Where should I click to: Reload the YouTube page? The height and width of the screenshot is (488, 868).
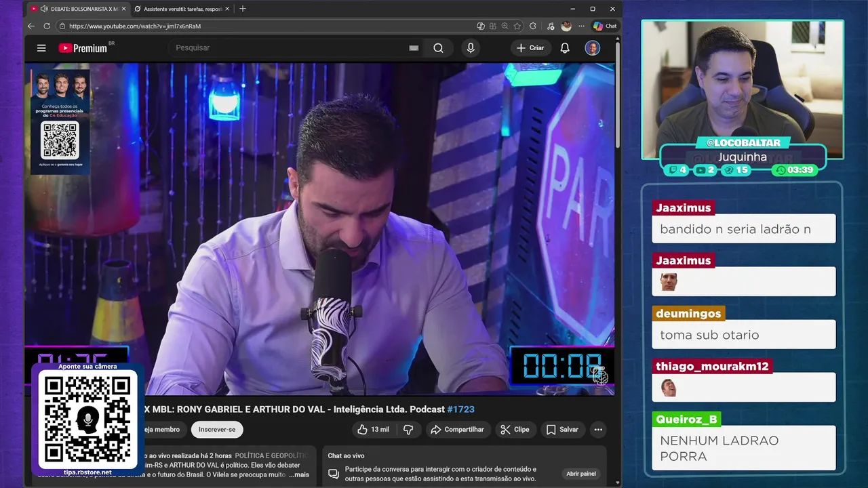coord(47,26)
